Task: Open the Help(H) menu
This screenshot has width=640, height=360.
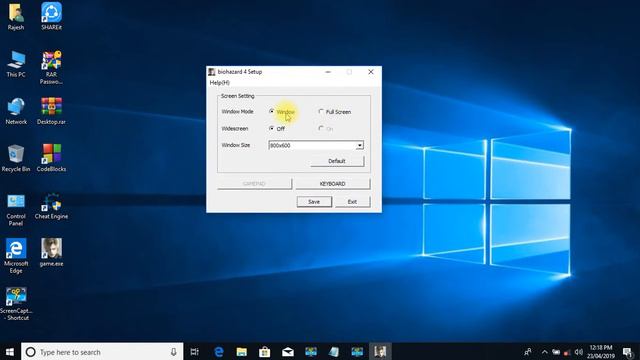Action: 220,82
